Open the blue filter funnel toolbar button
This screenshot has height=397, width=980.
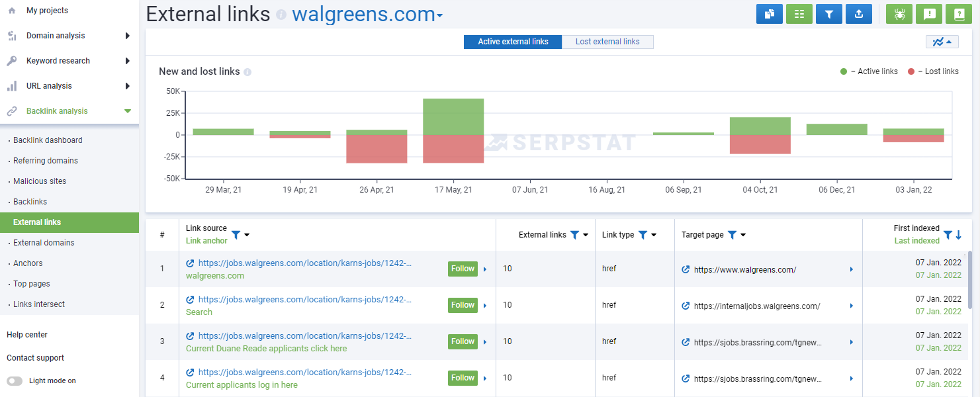(829, 14)
